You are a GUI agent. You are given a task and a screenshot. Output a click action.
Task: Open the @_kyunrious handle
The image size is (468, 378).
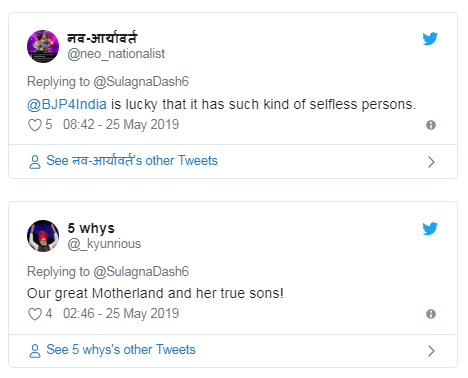click(104, 244)
